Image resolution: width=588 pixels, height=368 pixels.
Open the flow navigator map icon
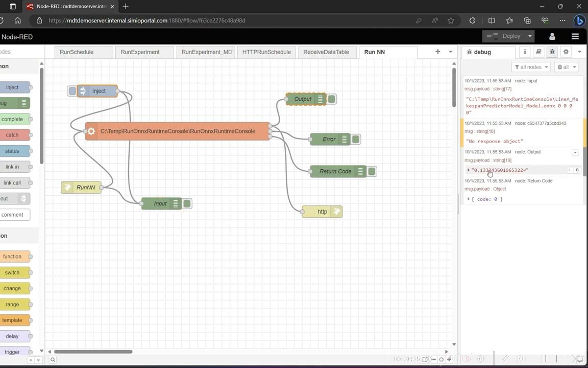click(x=425, y=359)
